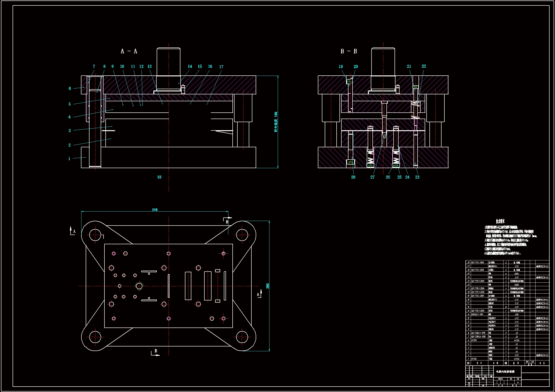Select part callout number 6 in section A-A
The width and height of the screenshot is (555, 392).
[x=70, y=89]
